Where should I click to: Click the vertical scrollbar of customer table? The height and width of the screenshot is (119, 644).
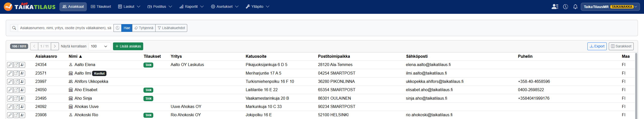[636, 86]
